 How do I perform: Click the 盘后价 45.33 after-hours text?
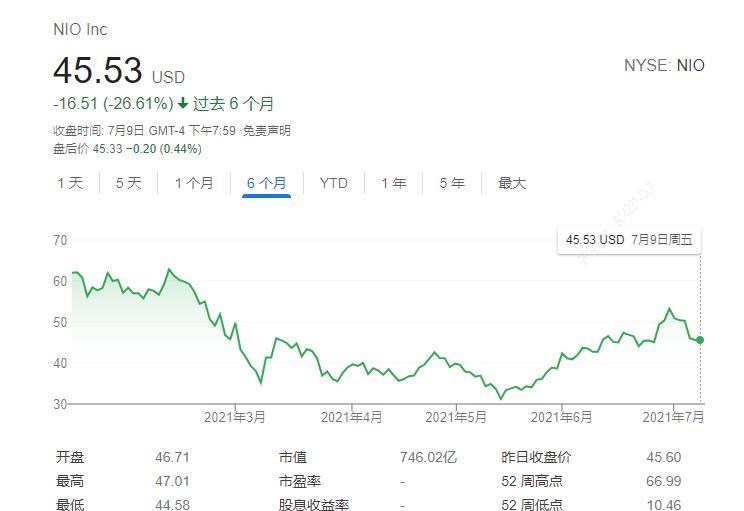tap(88, 149)
